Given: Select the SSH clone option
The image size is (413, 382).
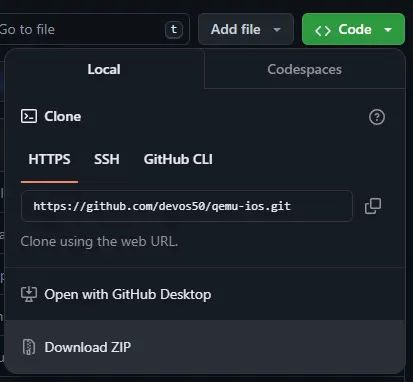Looking at the screenshot, I should tap(107, 159).
